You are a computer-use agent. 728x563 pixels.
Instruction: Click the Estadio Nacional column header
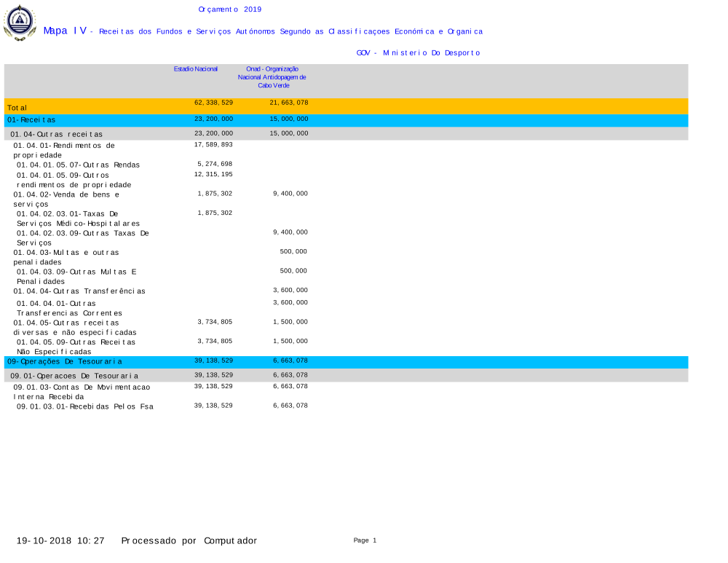click(196, 68)
